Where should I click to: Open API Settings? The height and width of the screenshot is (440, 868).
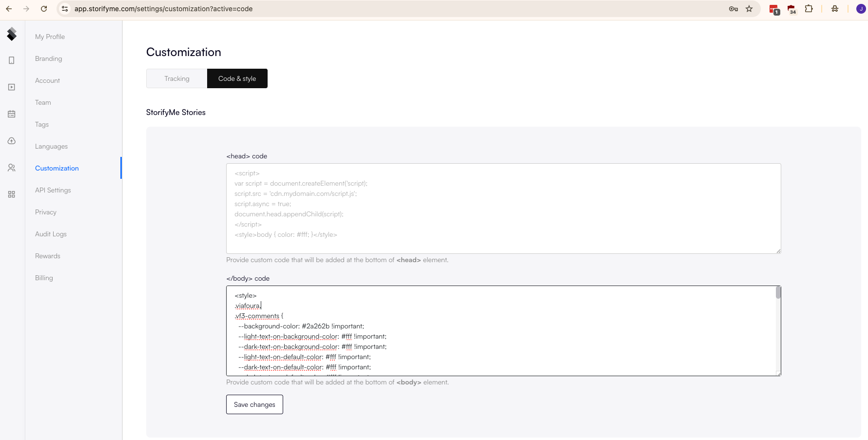click(x=53, y=190)
